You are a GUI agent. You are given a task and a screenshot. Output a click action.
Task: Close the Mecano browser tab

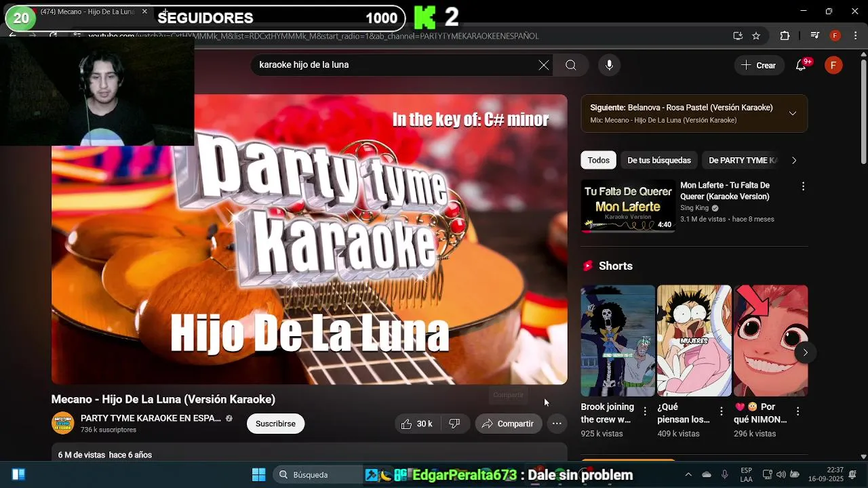tap(144, 12)
